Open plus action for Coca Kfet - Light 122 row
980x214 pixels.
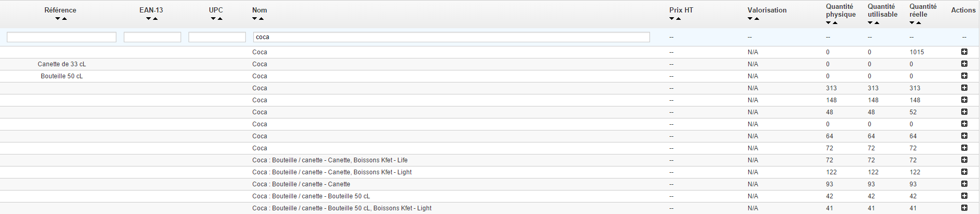point(964,172)
